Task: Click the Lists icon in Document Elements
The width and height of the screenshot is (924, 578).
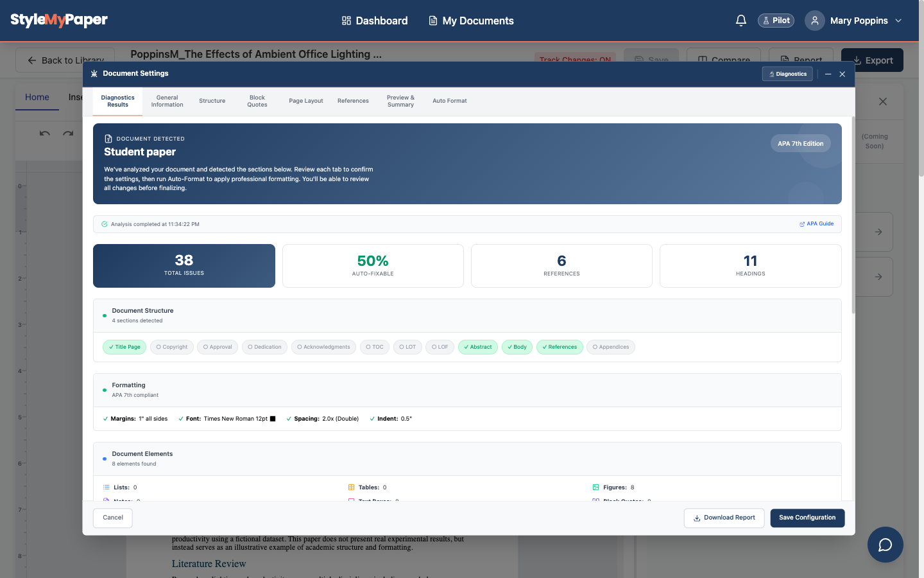Action: [x=107, y=487]
